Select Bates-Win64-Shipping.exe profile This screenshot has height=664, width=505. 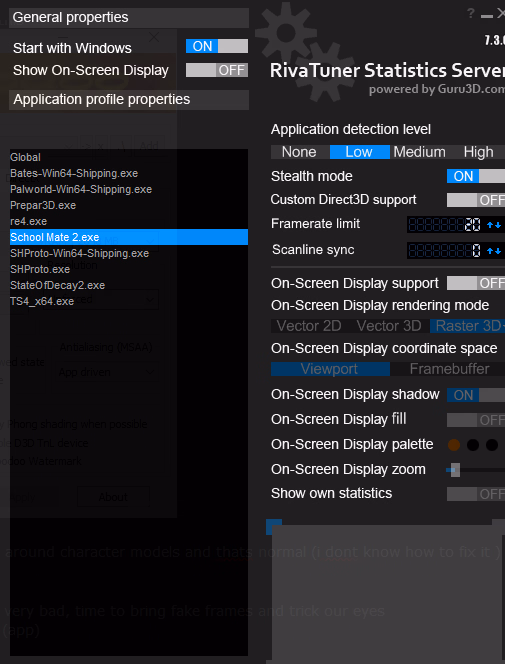point(129,173)
